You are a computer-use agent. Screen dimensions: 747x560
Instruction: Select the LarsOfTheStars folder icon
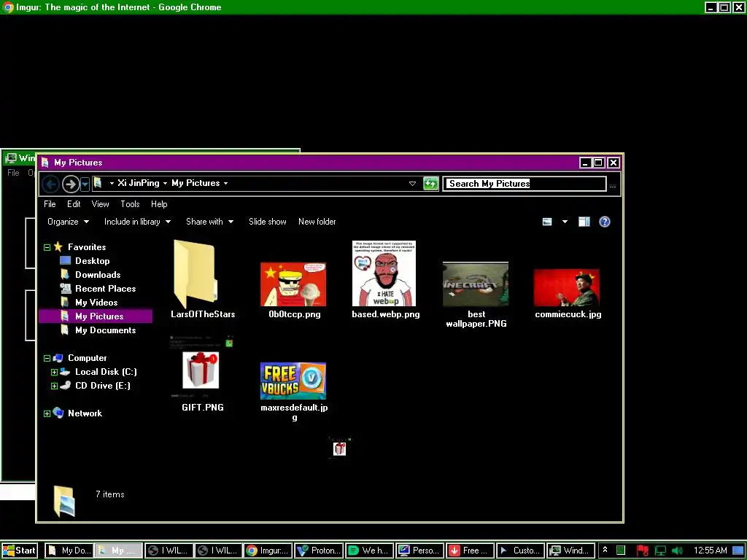click(196, 274)
